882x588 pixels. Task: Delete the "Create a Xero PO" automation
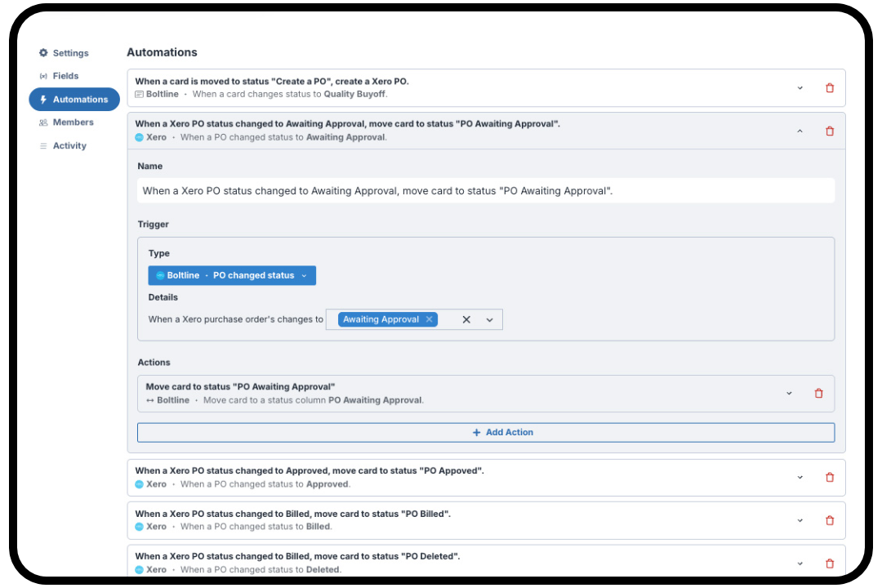(x=829, y=87)
